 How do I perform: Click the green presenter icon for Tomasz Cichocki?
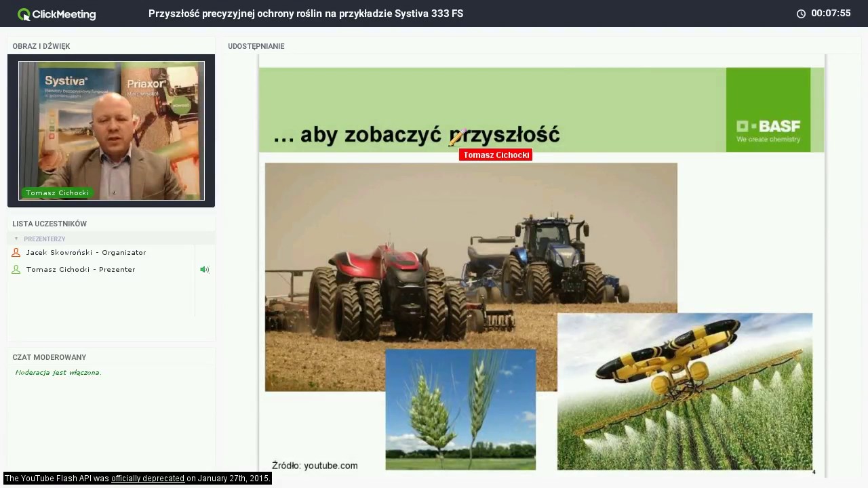click(x=16, y=270)
